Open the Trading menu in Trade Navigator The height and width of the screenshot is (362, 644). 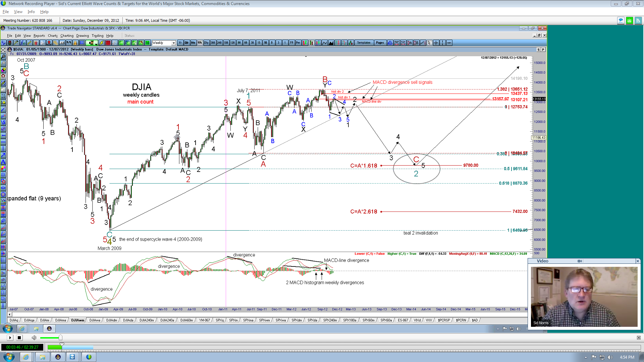98,36
